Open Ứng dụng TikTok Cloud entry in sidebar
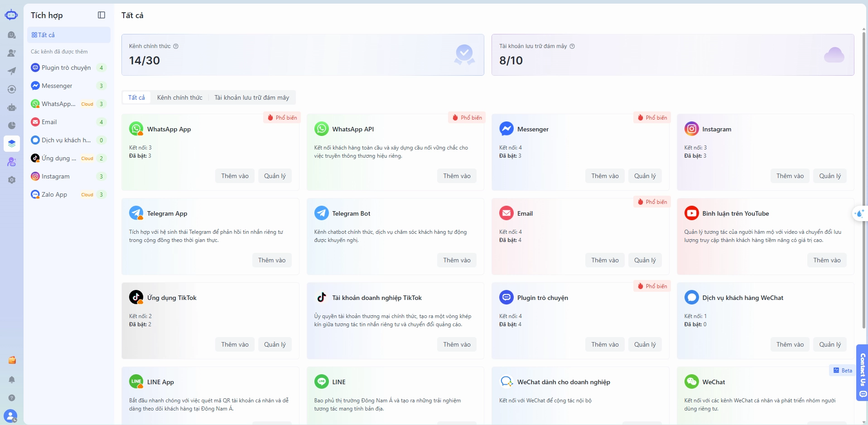Screen dimensions: 868x425 tap(69, 158)
